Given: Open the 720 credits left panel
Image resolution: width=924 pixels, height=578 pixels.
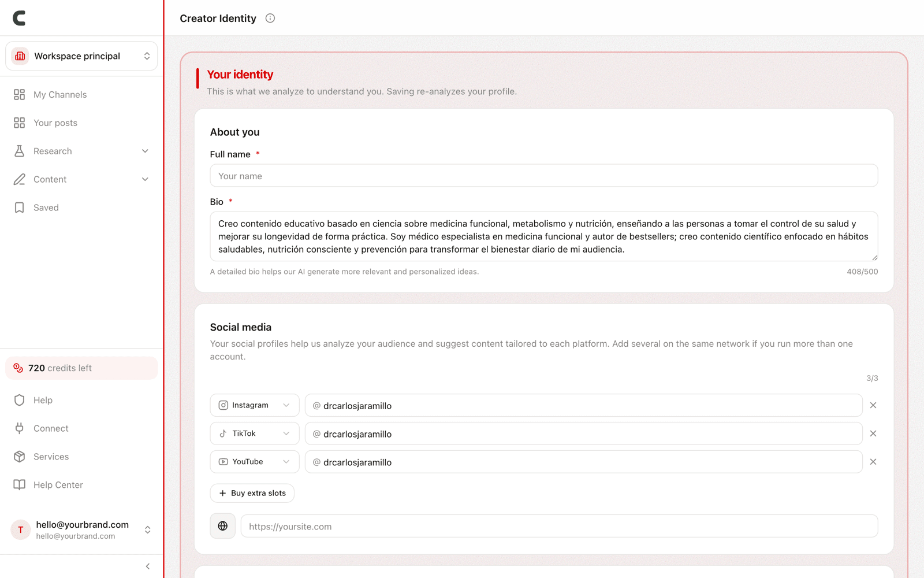Looking at the screenshot, I should click(81, 368).
